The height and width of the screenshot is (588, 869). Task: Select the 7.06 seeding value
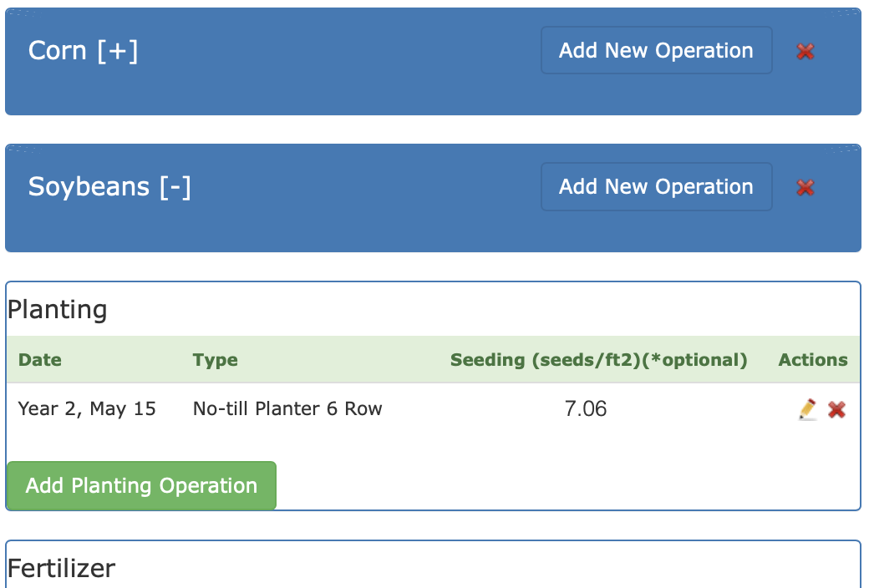point(585,409)
